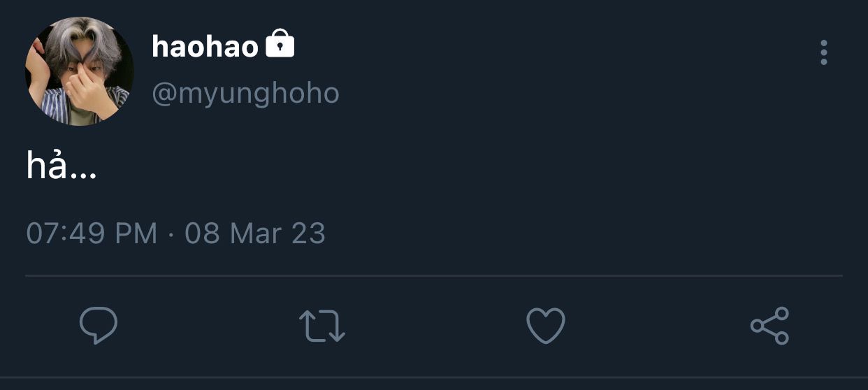Click the speech bubble comment icon
The width and height of the screenshot is (868, 390).
coord(98,326)
